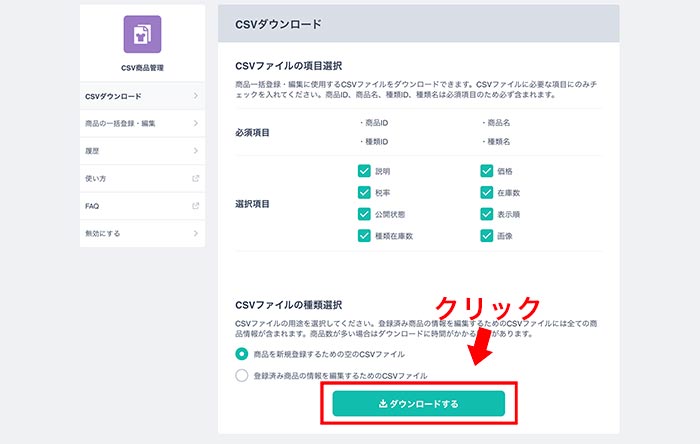Toggle the 説明 checkbox
This screenshot has width=700, height=444.
364,171
